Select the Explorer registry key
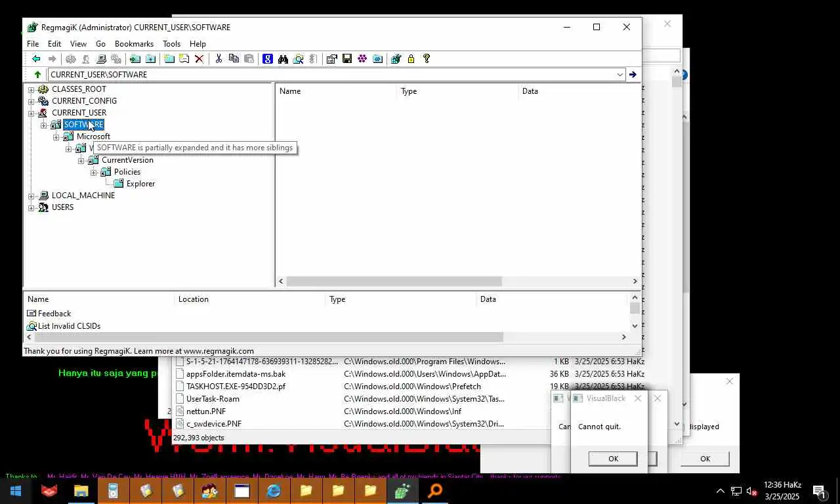Image resolution: width=840 pixels, height=504 pixels. pyautogui.click(x=140, y=184)
